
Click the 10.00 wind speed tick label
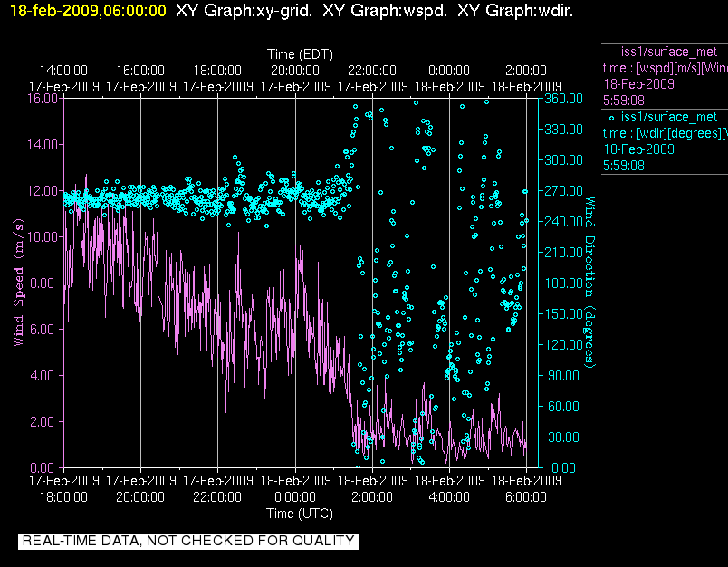43,236
